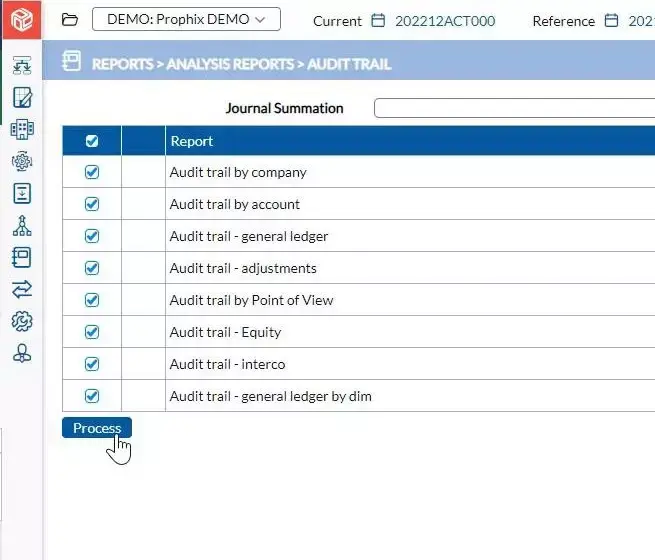The image size is (655, 560).
Task: Open the data entry pencil icon in sidebar
Action: coord(21,97)
